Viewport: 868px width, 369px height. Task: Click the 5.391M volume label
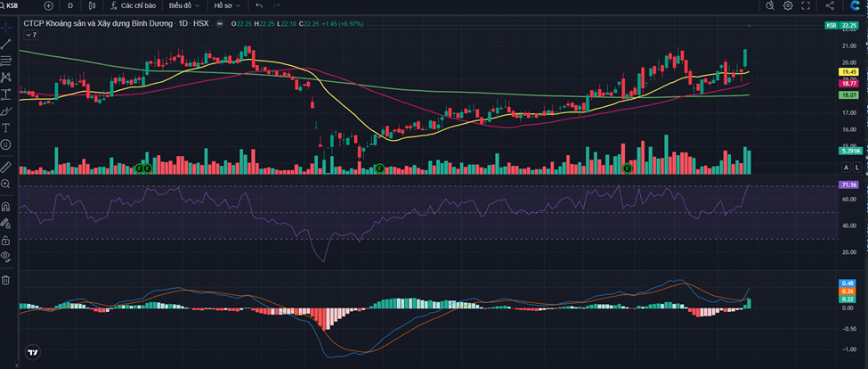849,151
